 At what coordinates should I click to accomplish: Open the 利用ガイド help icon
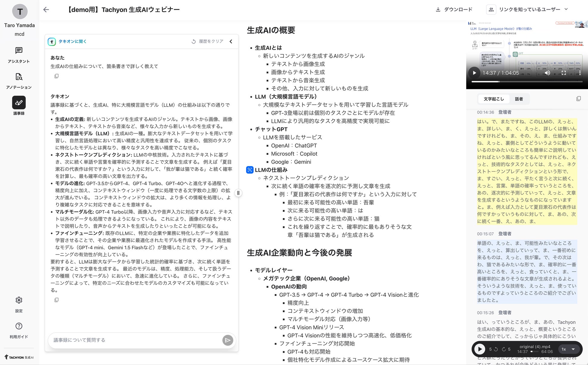[19, 330]
